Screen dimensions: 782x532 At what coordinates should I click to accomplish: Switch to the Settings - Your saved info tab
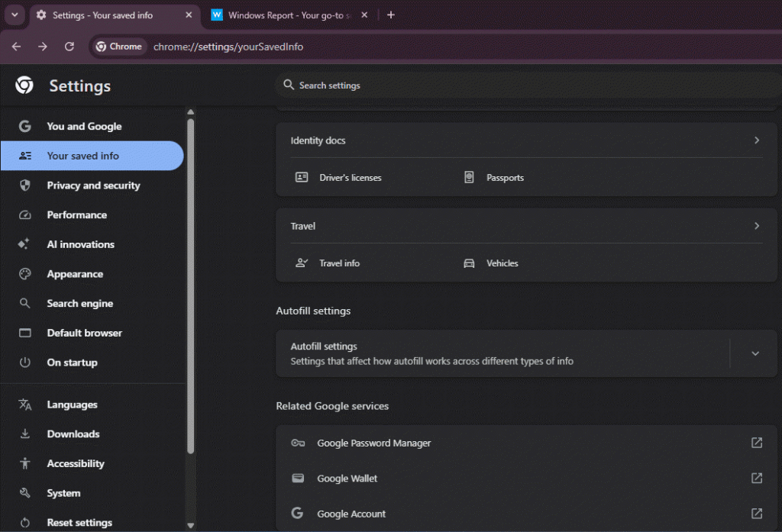click(114, 15)
